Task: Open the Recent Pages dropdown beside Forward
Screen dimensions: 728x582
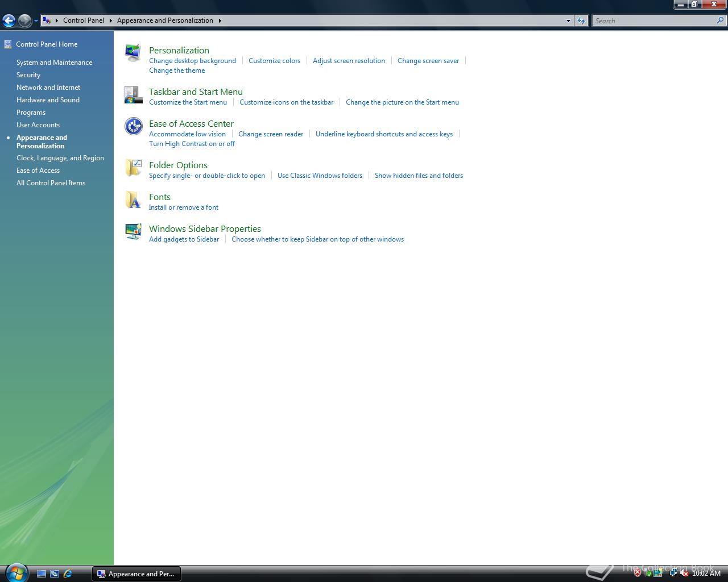Action: point(36,21)
